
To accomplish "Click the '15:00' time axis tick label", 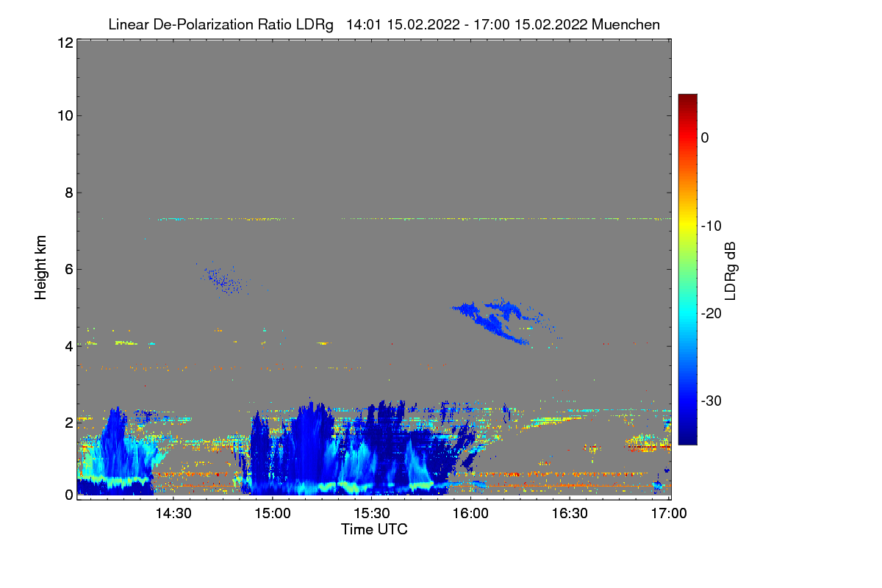I will click(x=272, y=512).
